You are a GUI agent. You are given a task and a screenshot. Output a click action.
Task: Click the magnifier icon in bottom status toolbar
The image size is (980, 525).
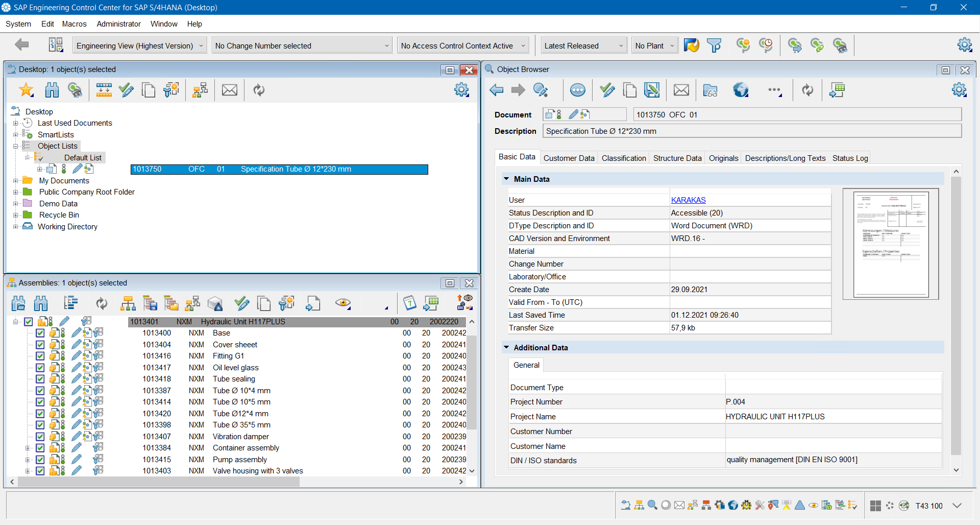coord(652,505)
